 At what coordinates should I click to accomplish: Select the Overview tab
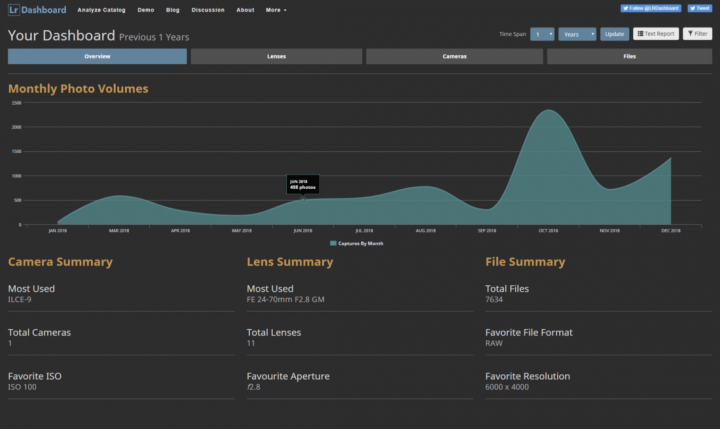click(x=97, y=56)
